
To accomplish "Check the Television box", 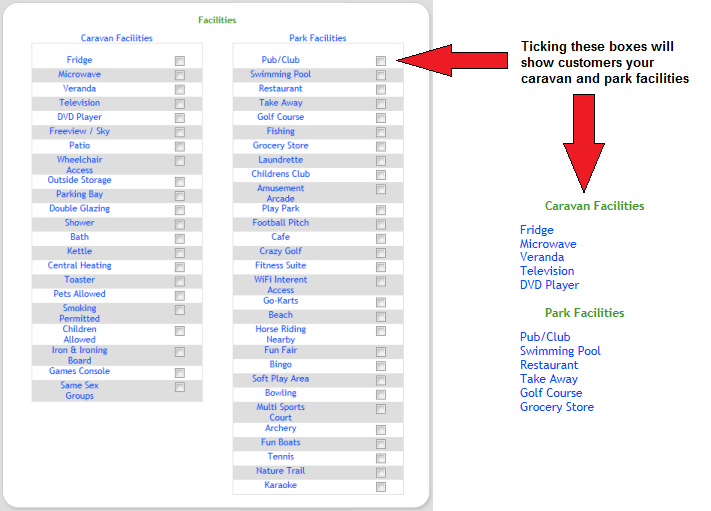I will pyautogui.click(x=180, y=103).
